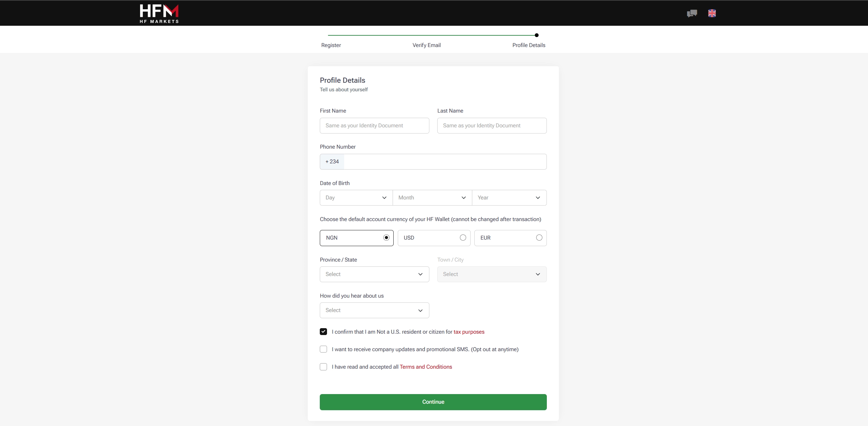Select the NGN currency radio button
Viewport: 868px width, 426px height.
(386, 238)
